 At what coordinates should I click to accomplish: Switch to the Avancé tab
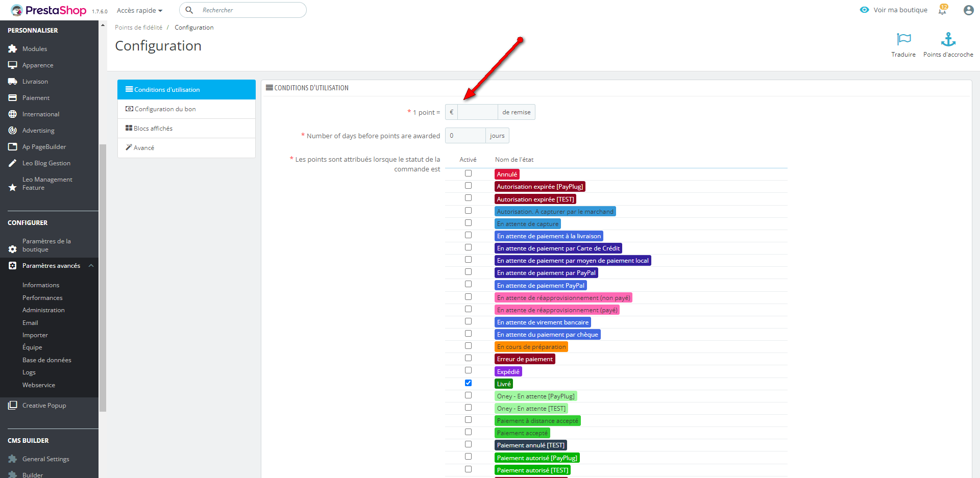(186, 148)
